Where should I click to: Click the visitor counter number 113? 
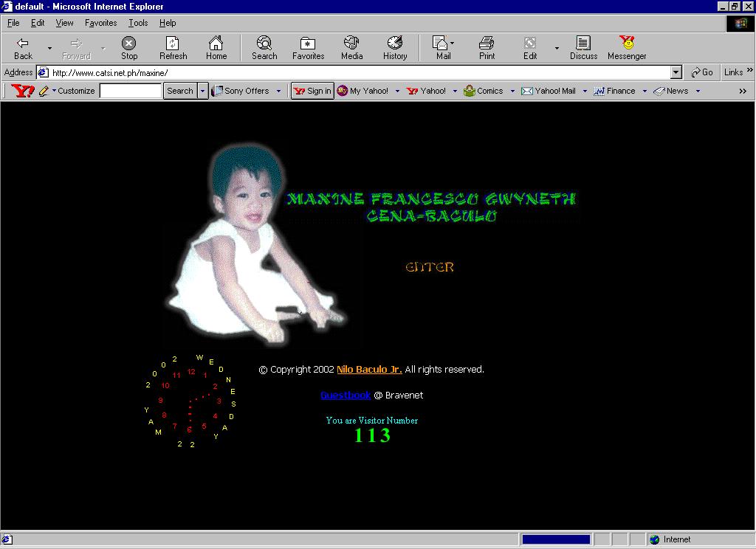click(x=372, y=435)
